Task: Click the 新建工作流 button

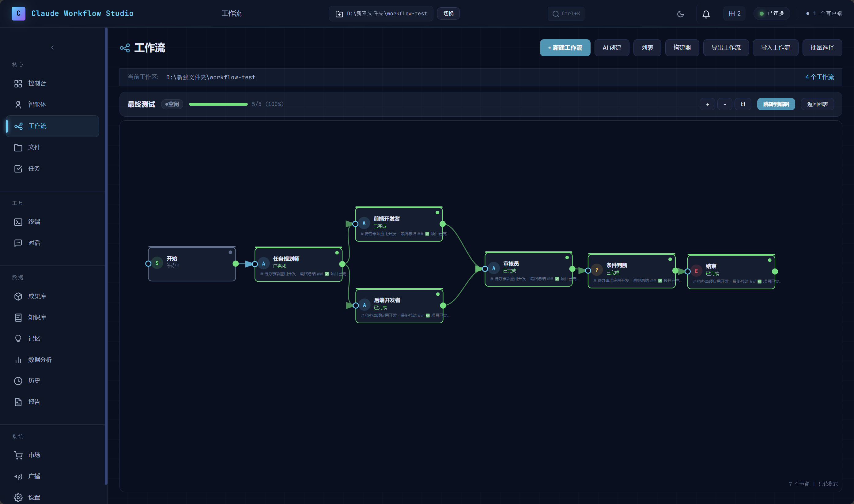Action: pos(565,47)
